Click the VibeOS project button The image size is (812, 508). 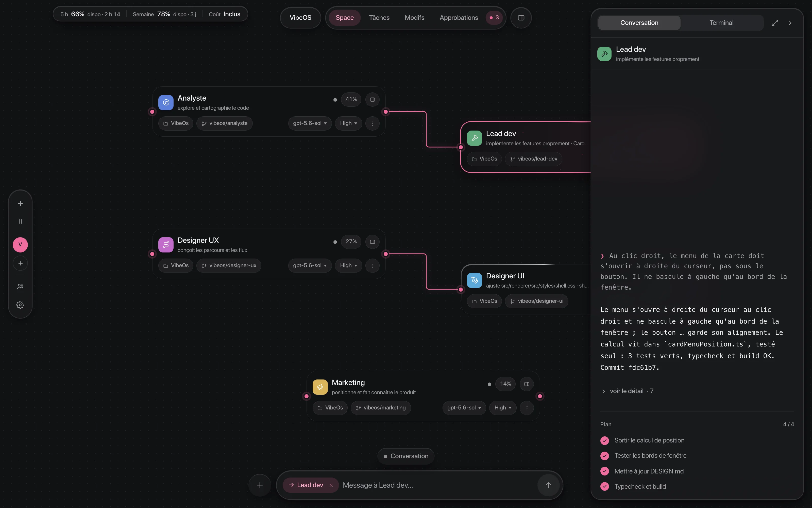[300, 18]
